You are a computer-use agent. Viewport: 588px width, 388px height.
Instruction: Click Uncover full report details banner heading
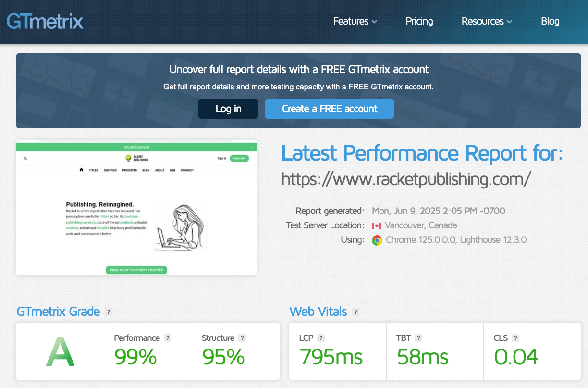(x=299, y=69)
